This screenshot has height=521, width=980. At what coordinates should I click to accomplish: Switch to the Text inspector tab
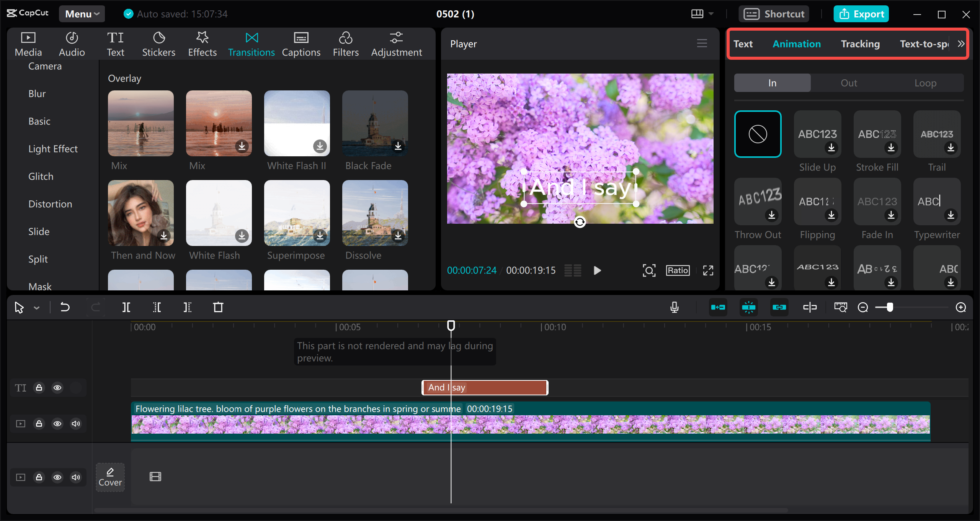(743, 44)
